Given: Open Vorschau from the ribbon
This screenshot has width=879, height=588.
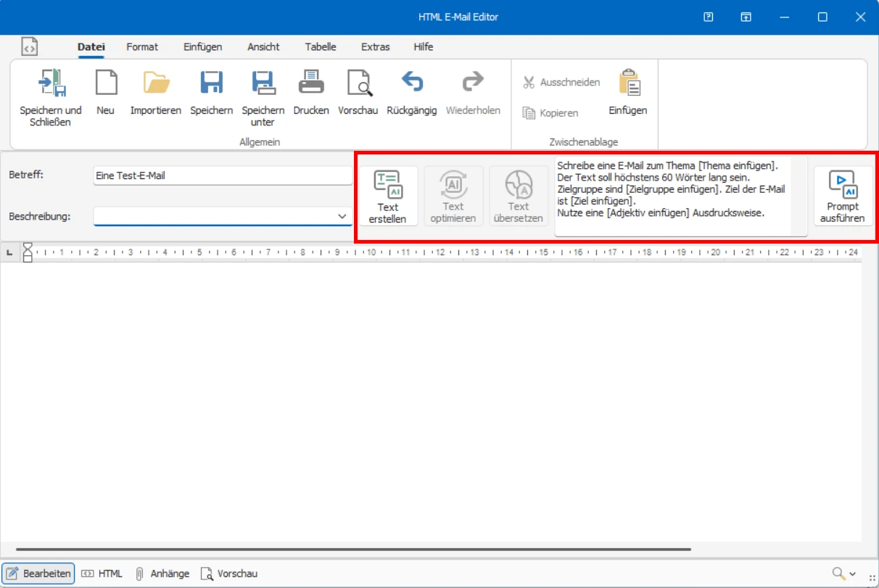Looking at the screenshot, I should [x=358, y=93].
